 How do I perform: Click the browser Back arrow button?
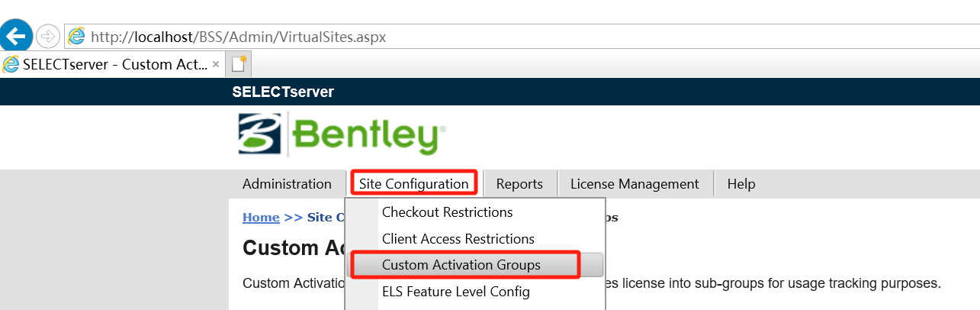click(x=17, y=35)
